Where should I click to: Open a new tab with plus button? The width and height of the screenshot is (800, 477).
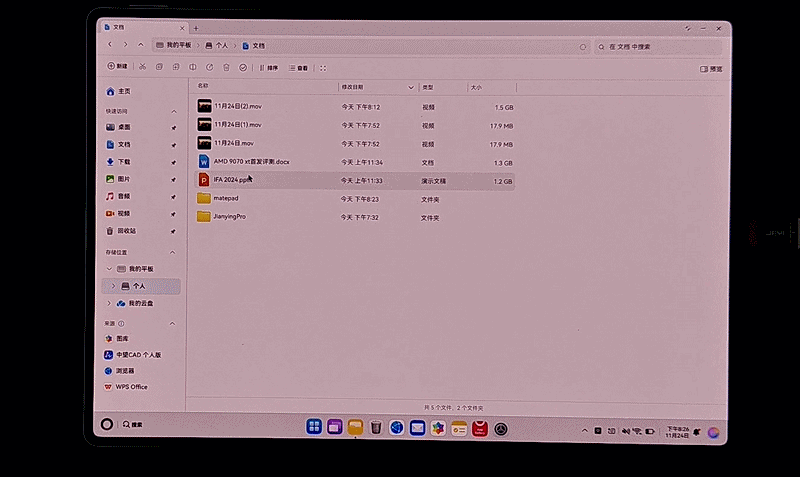point(196,28)
